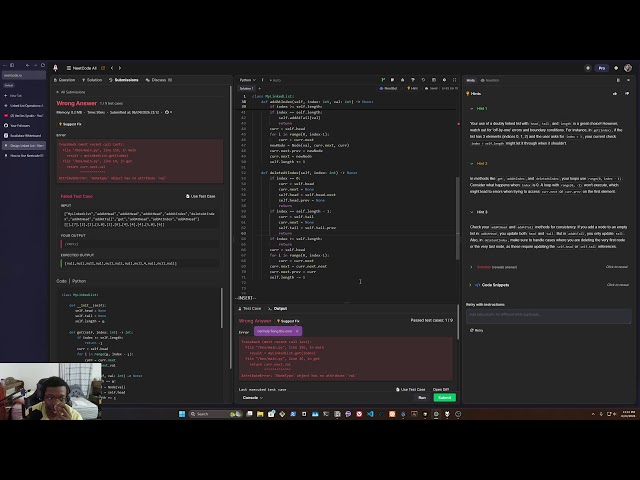Image resolution: width=640 pixels, height=480 pixels.
Task: Click browser reload icon
Action: click(43, 65)
